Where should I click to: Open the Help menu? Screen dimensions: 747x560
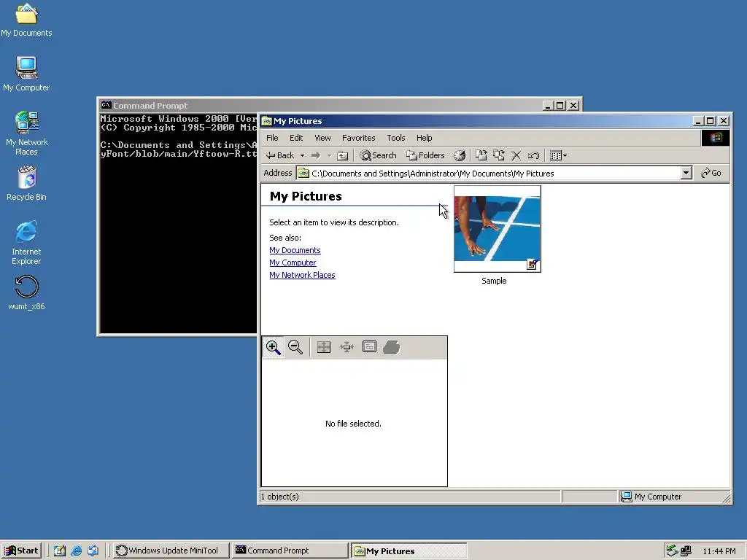(424, 138)
